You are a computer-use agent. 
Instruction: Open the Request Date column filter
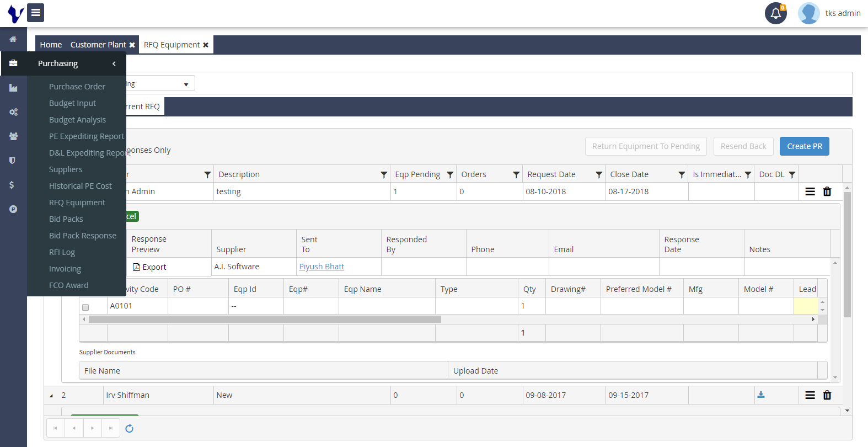point(599,174)
